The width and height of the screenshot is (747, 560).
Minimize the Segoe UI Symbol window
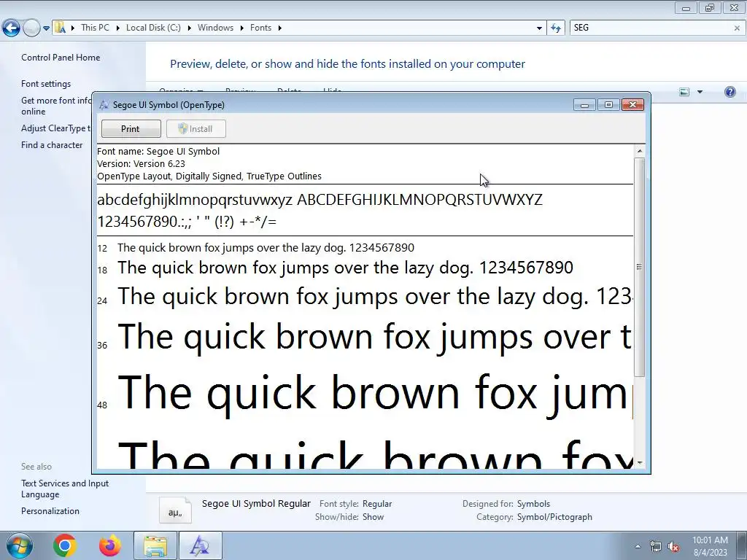click(x=584, y=105)
